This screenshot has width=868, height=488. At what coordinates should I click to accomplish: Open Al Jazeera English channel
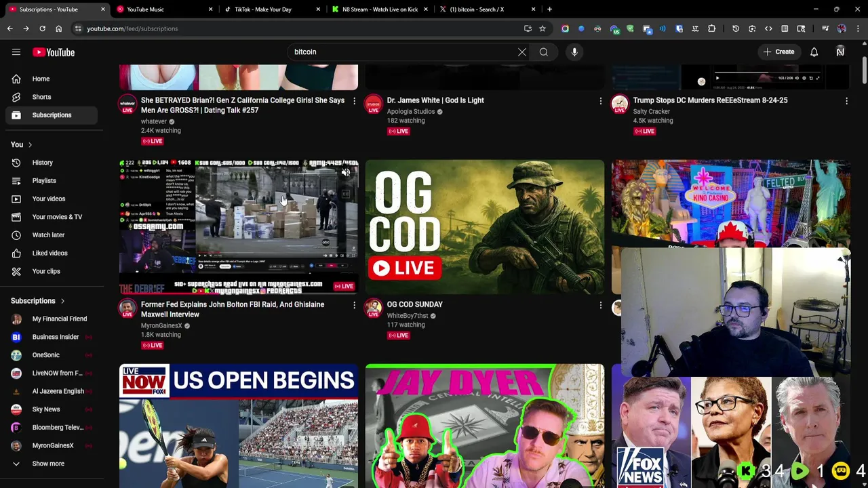[52, 391]
